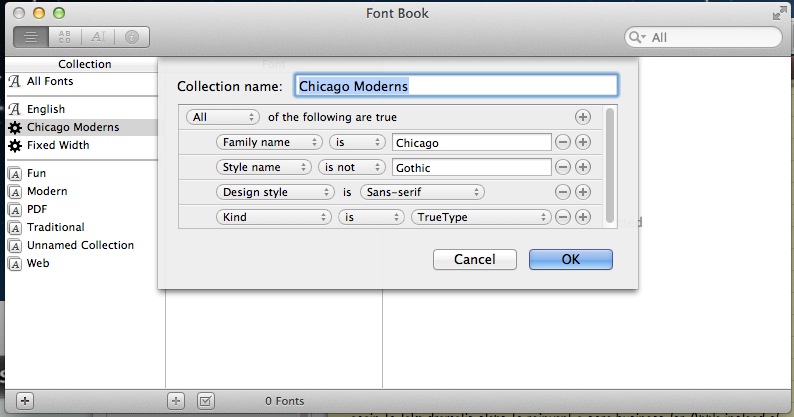Screen dimensions: 794x417
Task: Open the Family name criterion dropdown
Action: pyautogui.click(x=269, y=142)
